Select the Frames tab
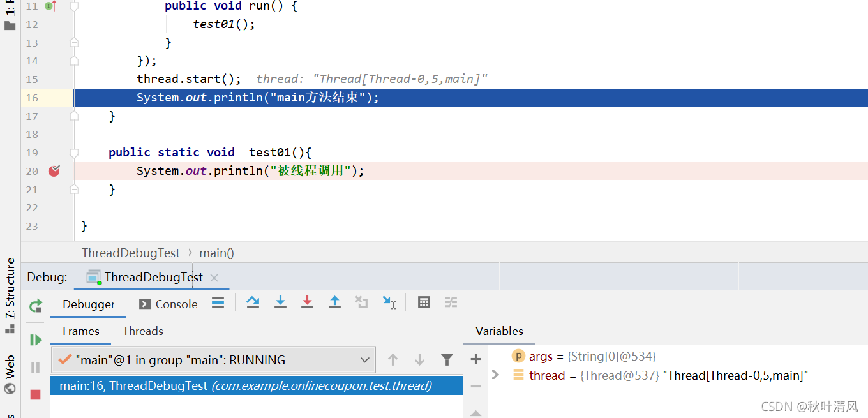Image resolution: width=868 pixels, height=418 pixels. point(81,331)
